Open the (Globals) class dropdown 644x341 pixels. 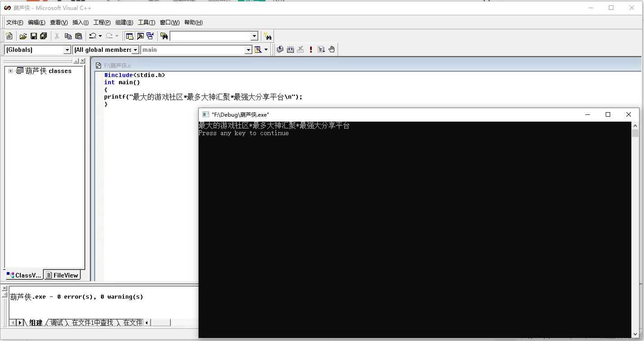[67, 50]
